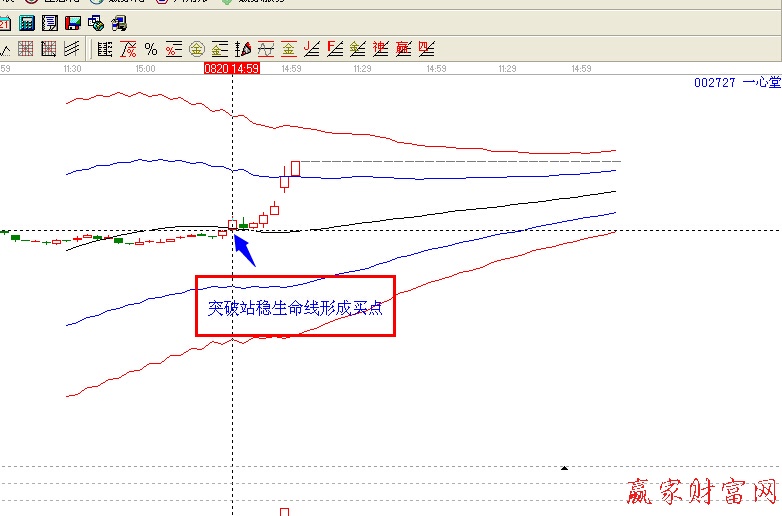
Task: Click the red F angle lines tool
Action: pos(335,49)
